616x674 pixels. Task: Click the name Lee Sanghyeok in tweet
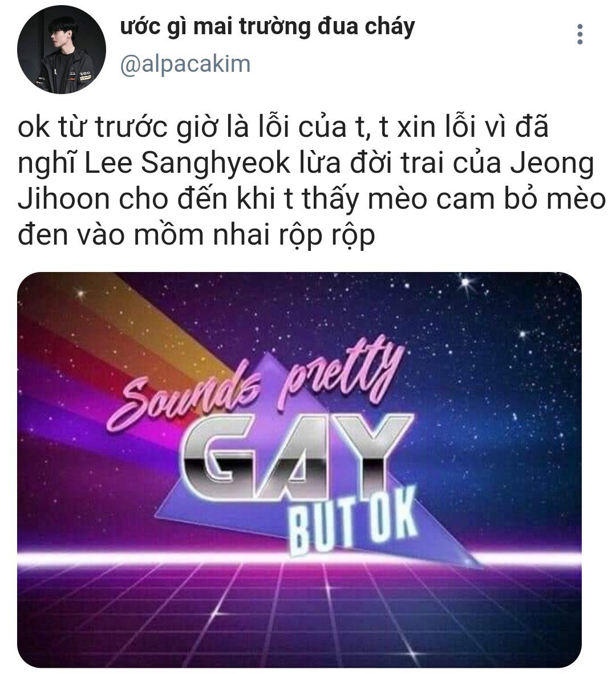[x=188, y=164]
